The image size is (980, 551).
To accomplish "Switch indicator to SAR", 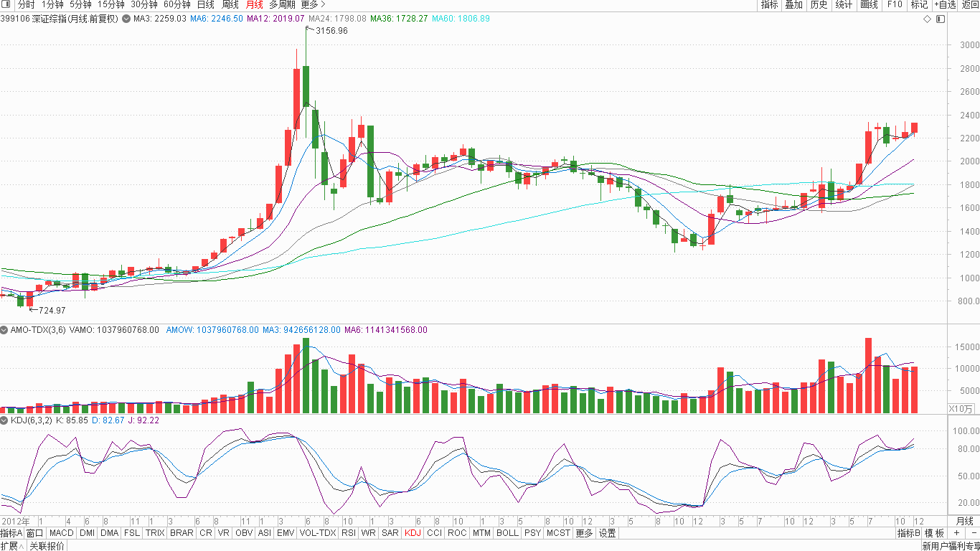I will point(390,533).
